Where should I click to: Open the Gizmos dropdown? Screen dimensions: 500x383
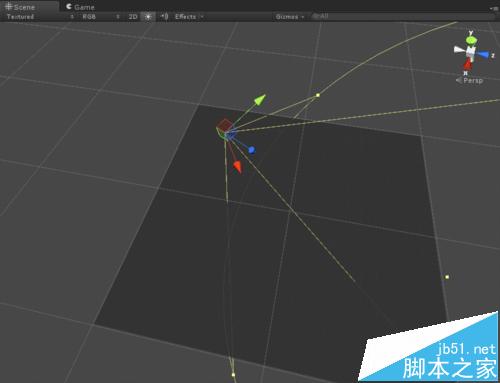(290, 16)
